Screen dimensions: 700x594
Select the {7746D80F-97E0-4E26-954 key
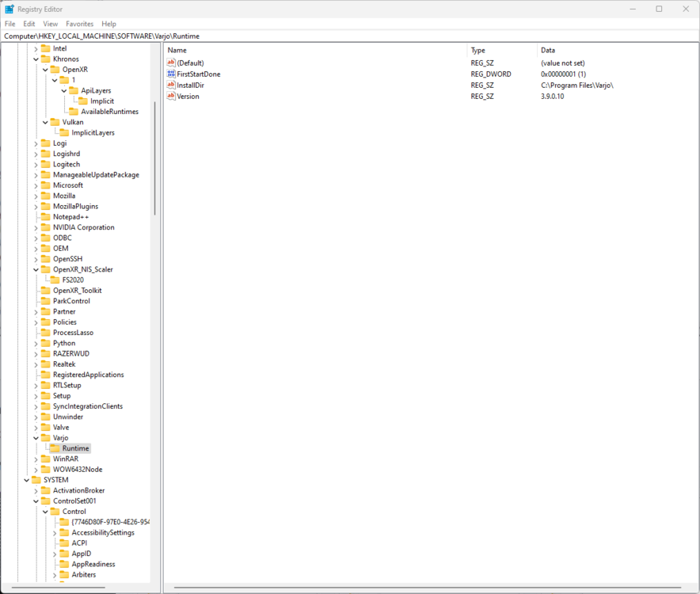click(x=110, y=522)
